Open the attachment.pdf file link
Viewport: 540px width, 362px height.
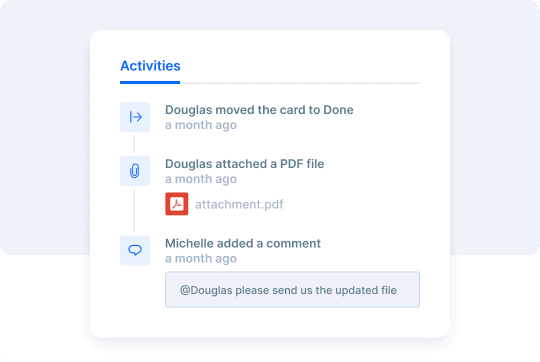[239, 204]
